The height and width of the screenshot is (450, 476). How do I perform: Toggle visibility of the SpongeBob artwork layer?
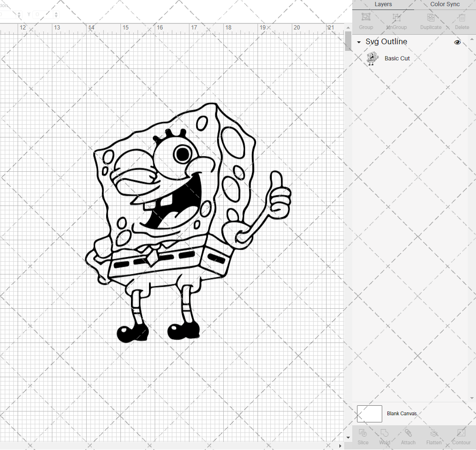[x=457, y=42]
